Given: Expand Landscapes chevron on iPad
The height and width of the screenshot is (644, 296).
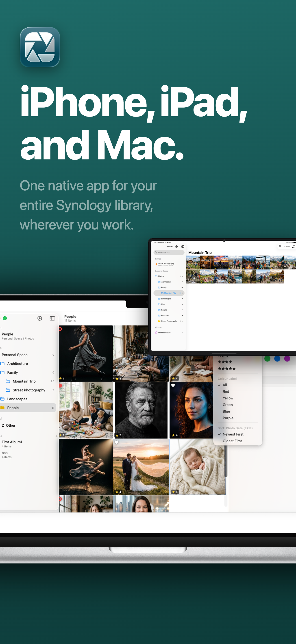Looking at the screenshot, I should click(x=182, y=299).
